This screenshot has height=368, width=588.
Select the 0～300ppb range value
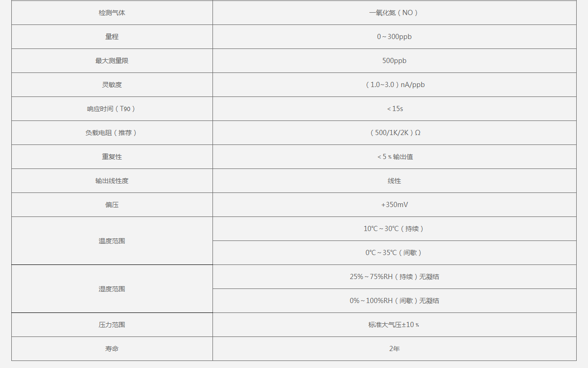pos(394,37)
